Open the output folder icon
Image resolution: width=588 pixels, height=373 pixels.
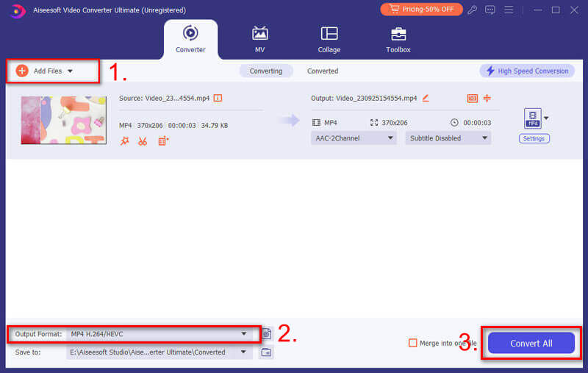pyautogui.click(x=266, y=352)
